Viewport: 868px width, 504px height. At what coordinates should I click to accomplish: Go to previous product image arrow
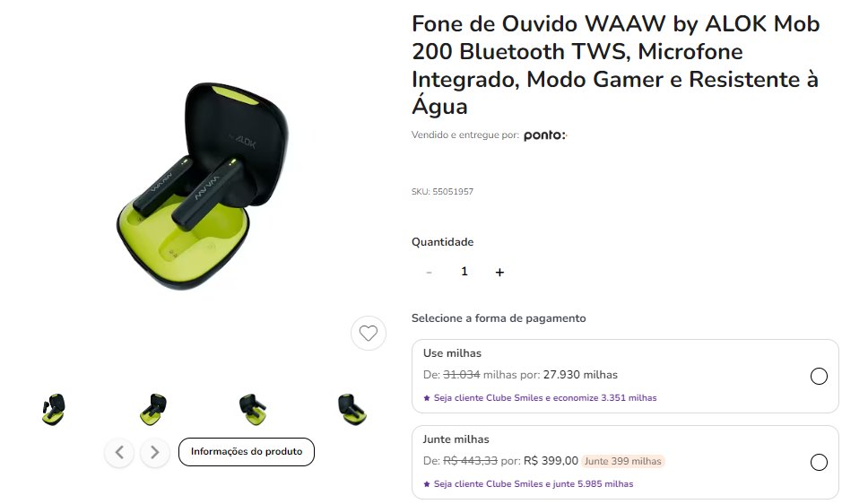tap(119, 453)
